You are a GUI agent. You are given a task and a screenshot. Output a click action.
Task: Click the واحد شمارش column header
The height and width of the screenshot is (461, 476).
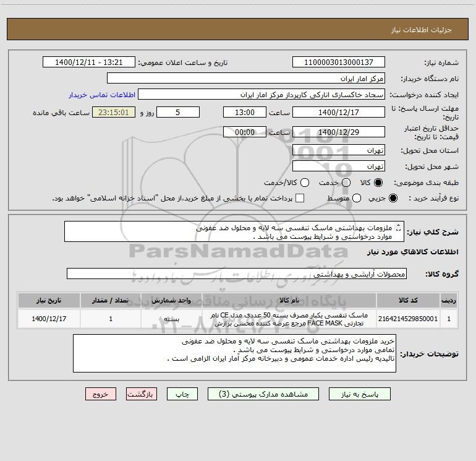point(171,300)
